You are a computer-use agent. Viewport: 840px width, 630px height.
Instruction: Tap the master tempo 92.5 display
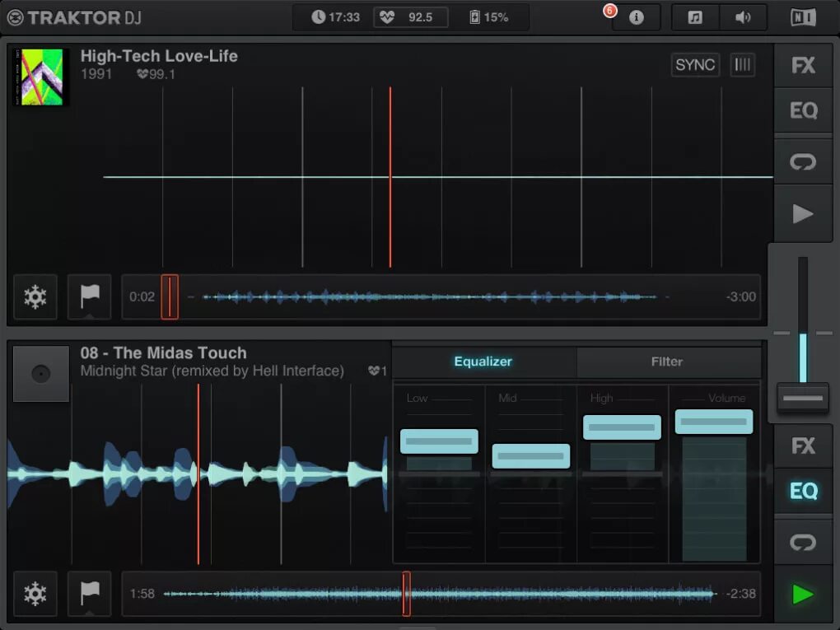410,17
